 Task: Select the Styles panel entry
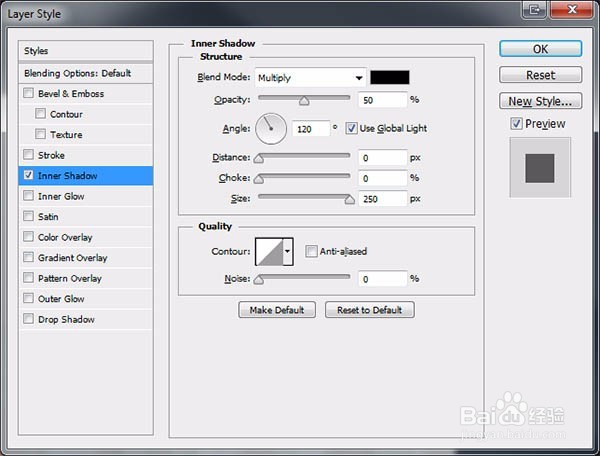tap(86, 51)
